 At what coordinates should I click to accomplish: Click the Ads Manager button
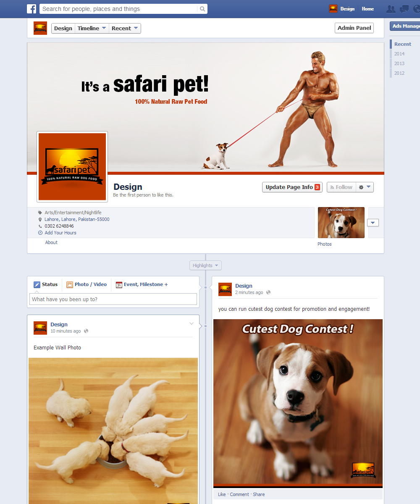(x=405, y=26)
